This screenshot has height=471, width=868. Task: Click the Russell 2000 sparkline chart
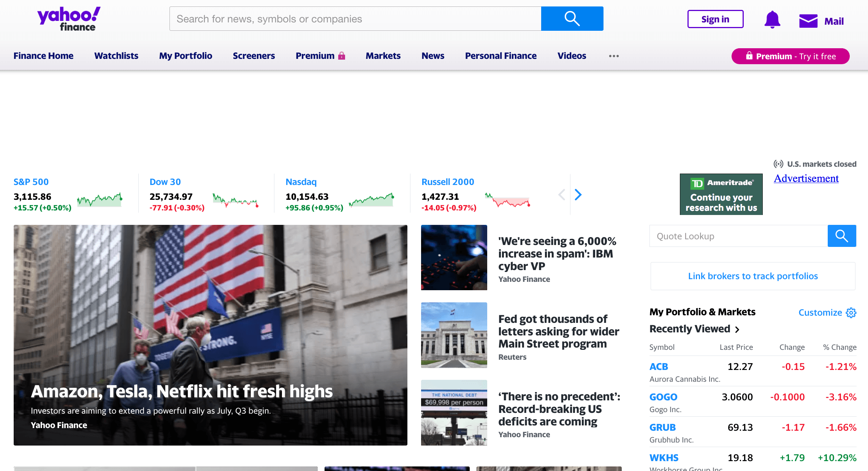tap(507, 200)
